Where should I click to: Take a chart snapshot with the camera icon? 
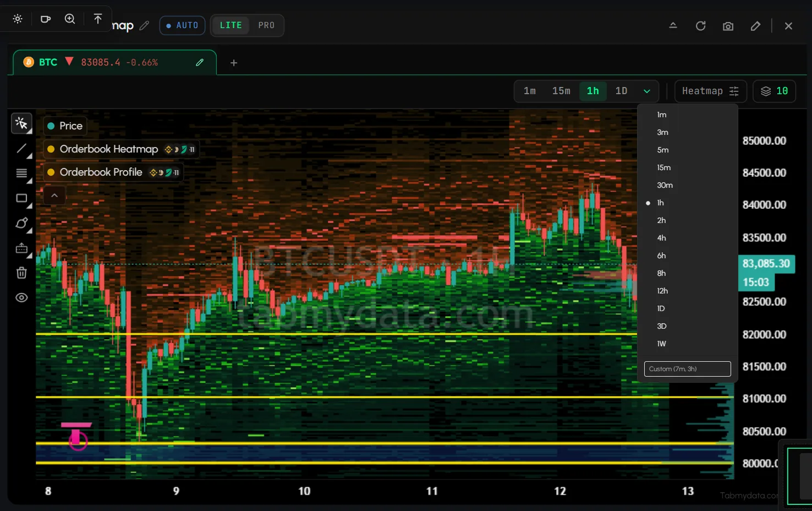[728, 26]
